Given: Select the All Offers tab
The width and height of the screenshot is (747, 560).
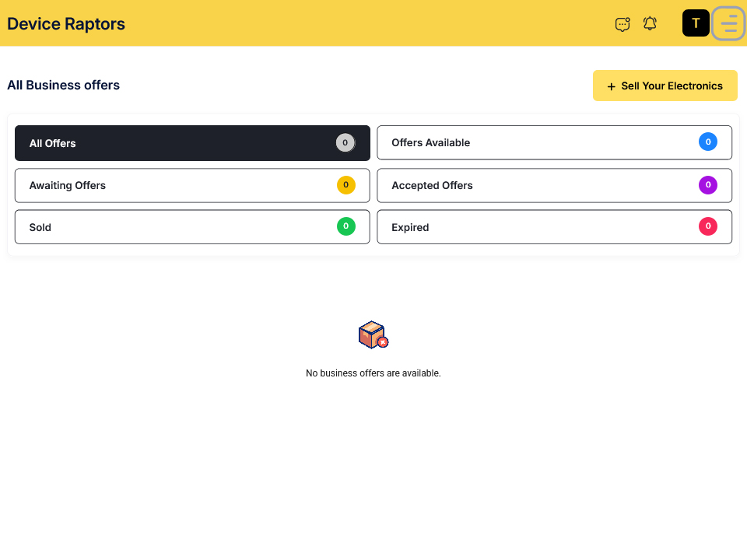Looking at the screenshot, I should 192,143.
